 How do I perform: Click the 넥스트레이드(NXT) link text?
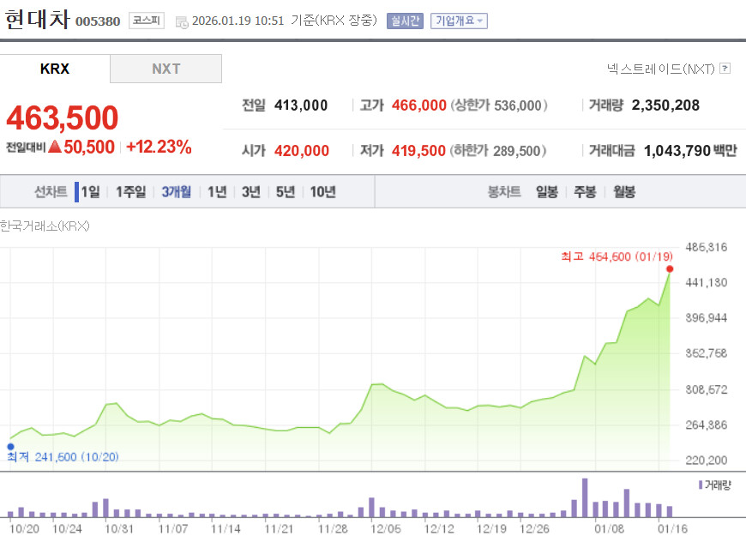661,69
